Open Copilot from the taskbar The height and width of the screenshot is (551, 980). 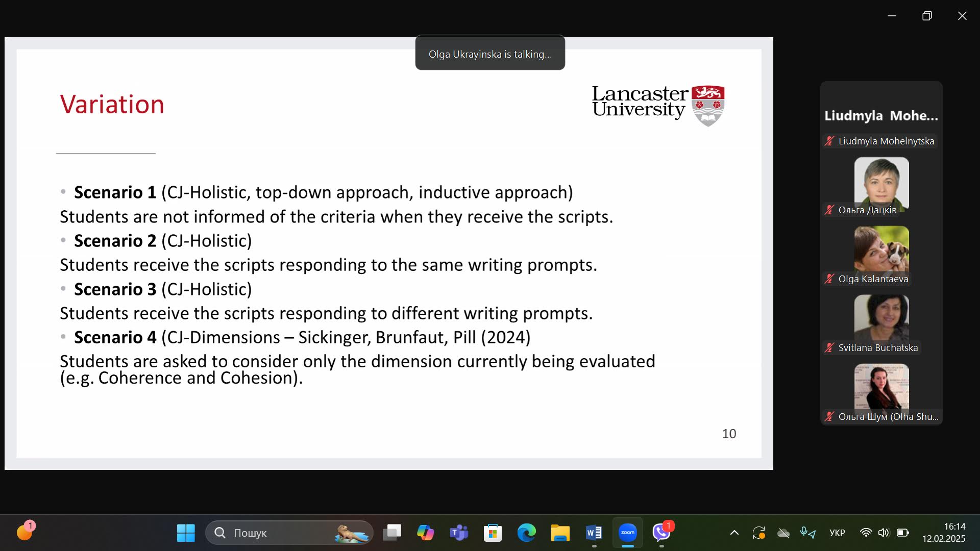pos(425,533)
